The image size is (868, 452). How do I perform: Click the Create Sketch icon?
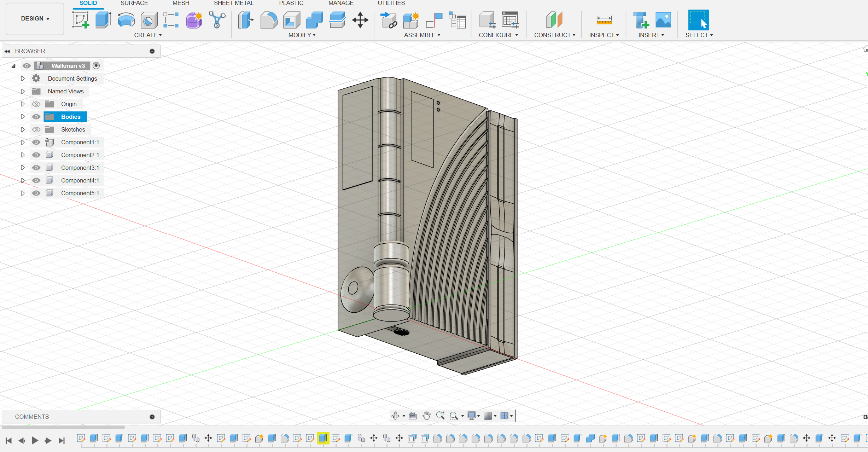(x=81, y=20)
